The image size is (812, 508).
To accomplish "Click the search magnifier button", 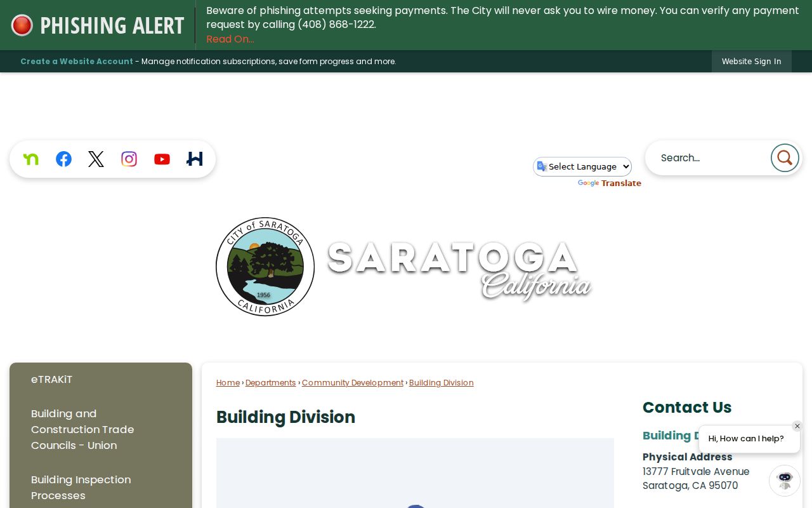I will click(x=785, y=157).
